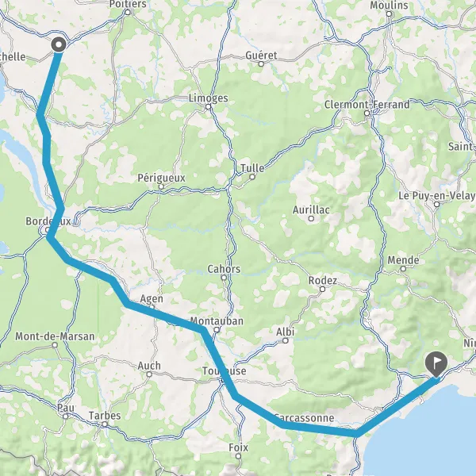Select the Cahors city dot
The image size is (476, 476).
click(x=224, y=277)
